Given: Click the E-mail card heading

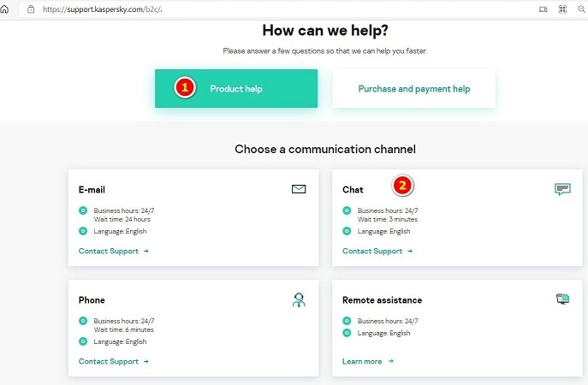Looking at the screenshot, I should tap(92, 190).
